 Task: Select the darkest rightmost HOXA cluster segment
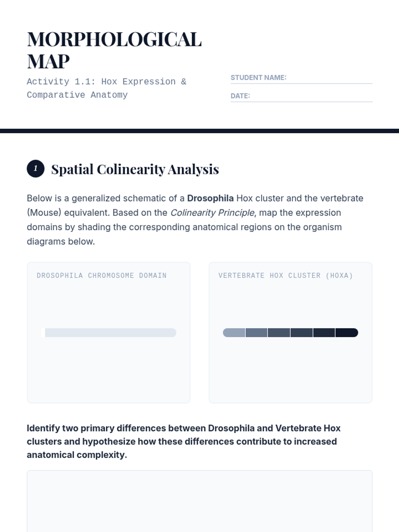pos(346,332)
